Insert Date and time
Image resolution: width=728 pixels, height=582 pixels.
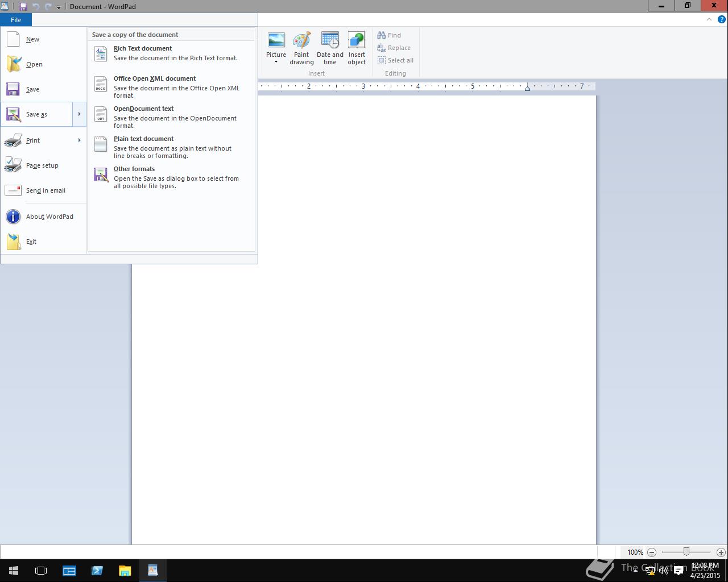click(330, 49)
